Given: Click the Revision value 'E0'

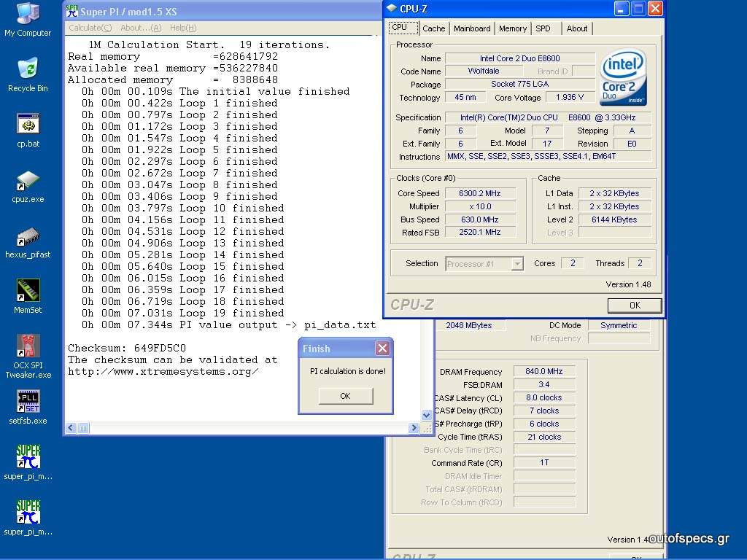Looking at the screenshot, I should pos(632,144).
